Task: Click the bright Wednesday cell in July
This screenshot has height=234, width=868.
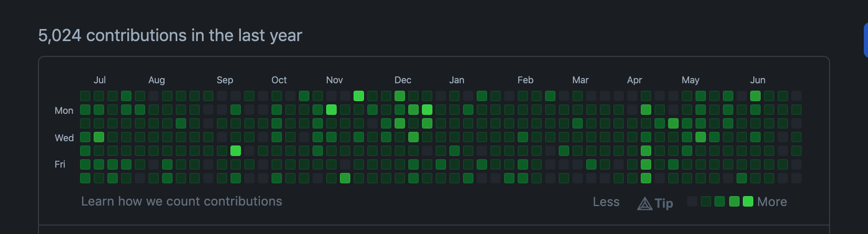Action: (x=99, y=137)
